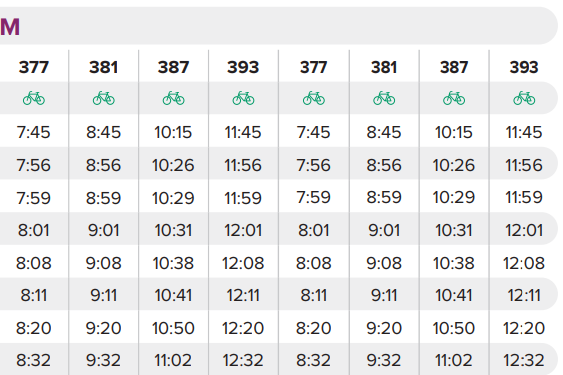Click the bicycle icon under second 377 column

coord(314,98)
